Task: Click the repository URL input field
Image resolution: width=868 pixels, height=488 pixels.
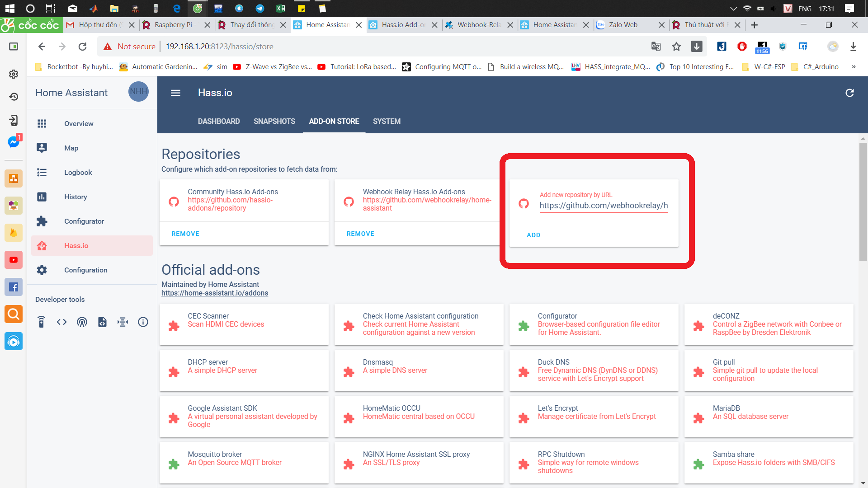Action: (x=604, y=206)
